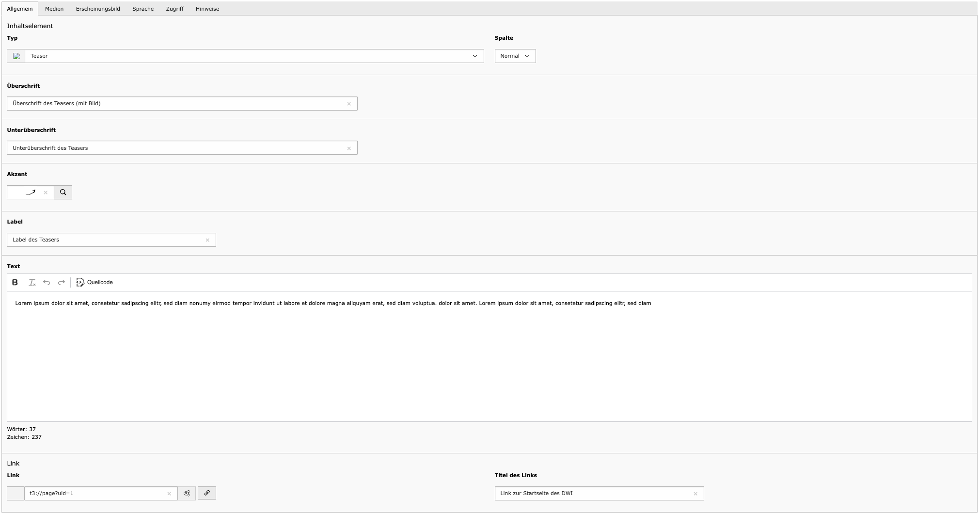Focus the Link field with t3://page?uid=1

(95, 494)
